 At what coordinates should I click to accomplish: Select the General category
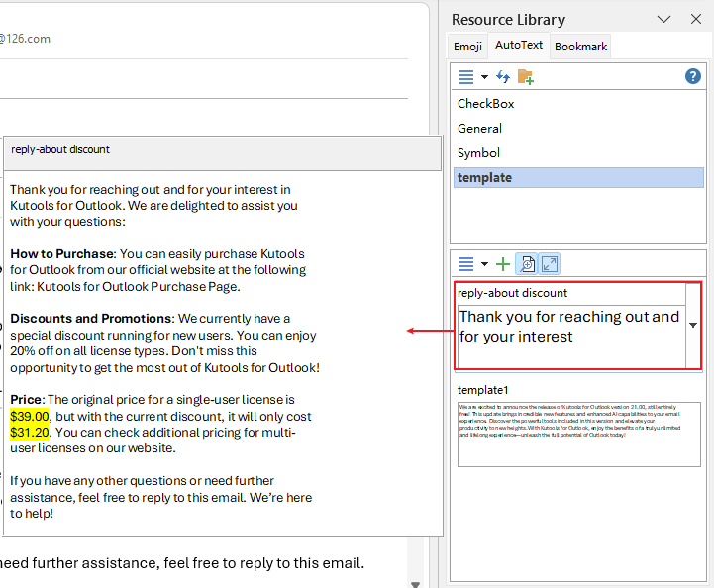click(578, 129)
